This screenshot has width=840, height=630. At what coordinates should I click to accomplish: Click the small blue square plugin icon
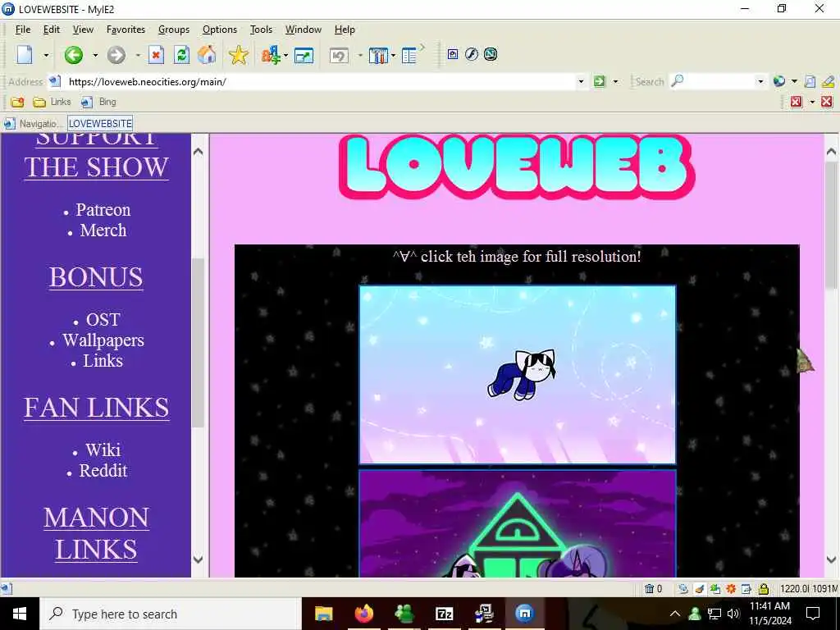(x=453, y=54)
